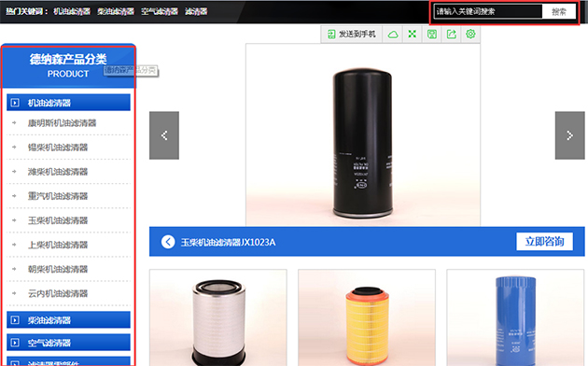This screenshot has height=366, width=588.
Task: Click hot keyword 空气滤清器 in top bar
Action: pyautogui.click(x=160, y=11)
